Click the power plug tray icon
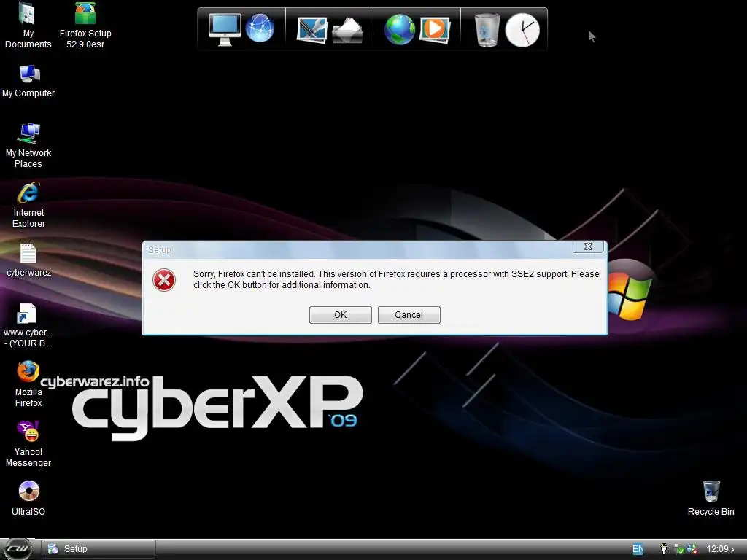 point(664,548)
